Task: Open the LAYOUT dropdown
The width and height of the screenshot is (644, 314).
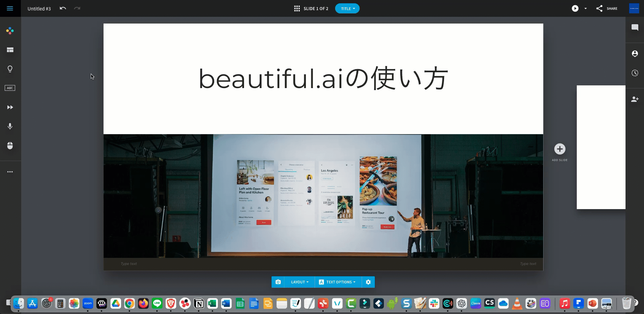Action: 299,282
